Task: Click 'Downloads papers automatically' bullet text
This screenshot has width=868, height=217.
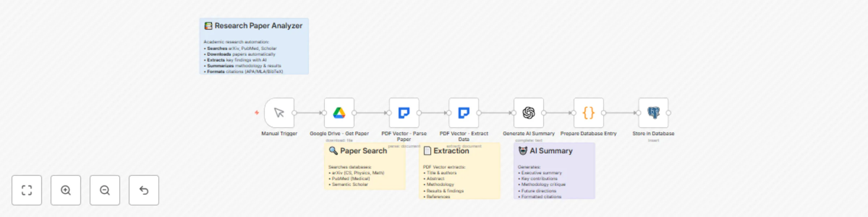Action: point(241,54)
